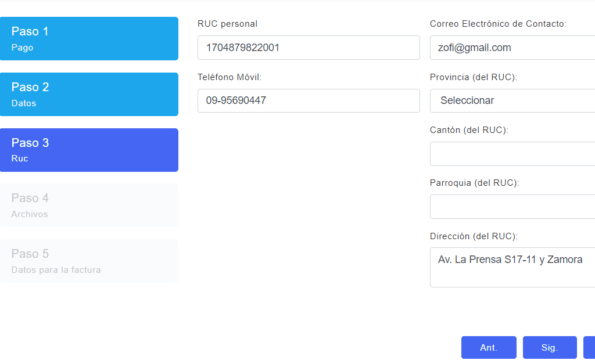Image resolution: width=595 pixels, height=364 pixels.
Task: Click the partially visible button after Sig.
Action: 589,348
